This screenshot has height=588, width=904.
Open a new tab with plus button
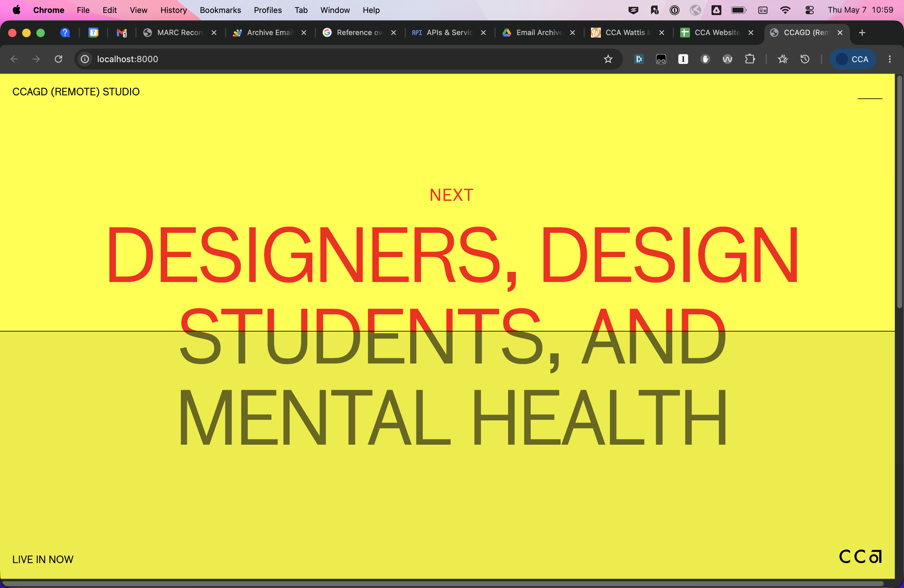point(862,33)
